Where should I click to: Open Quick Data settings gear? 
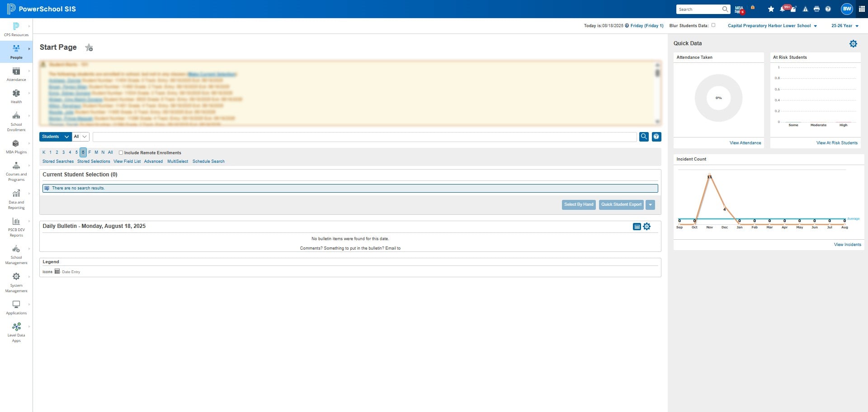point(853,43)
